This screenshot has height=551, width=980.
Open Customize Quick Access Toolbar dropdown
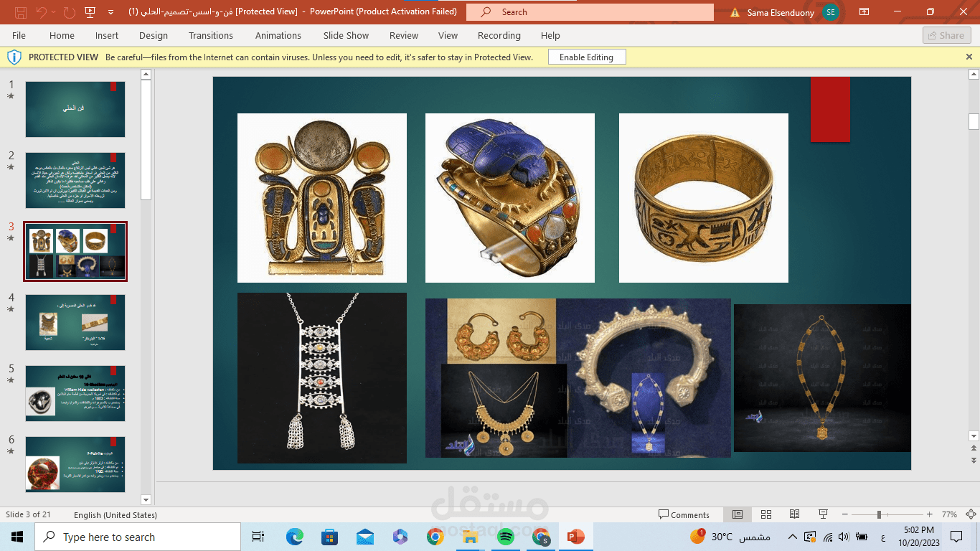(110, 12)
